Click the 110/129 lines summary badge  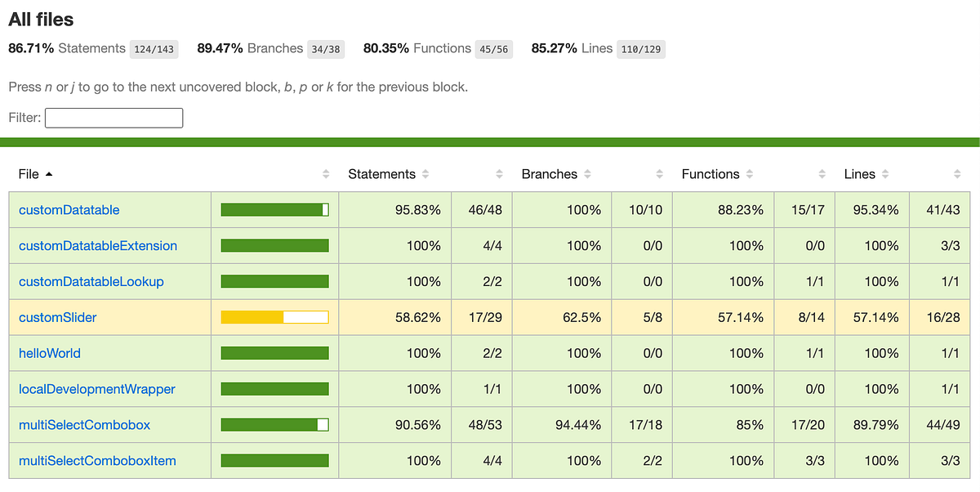641,49
